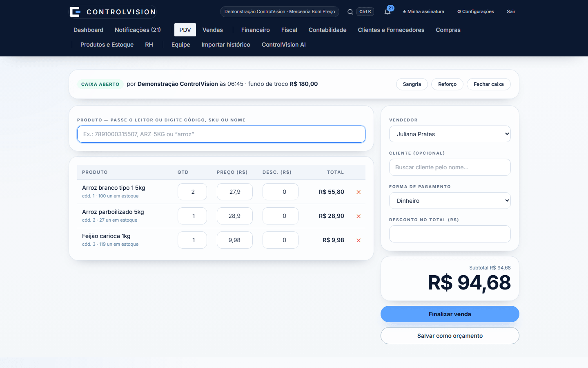Open Minha assinatura link
Screen dimensions: 588x368
423,11
